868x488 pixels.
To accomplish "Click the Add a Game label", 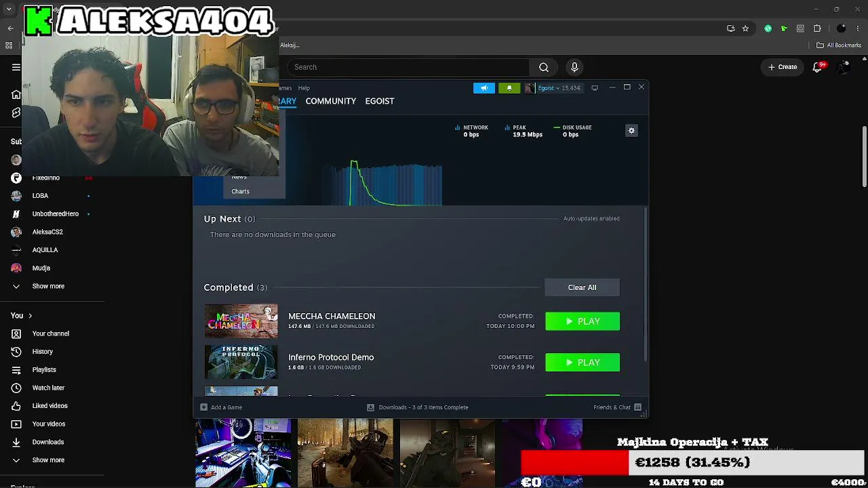I will click(226, 407).
